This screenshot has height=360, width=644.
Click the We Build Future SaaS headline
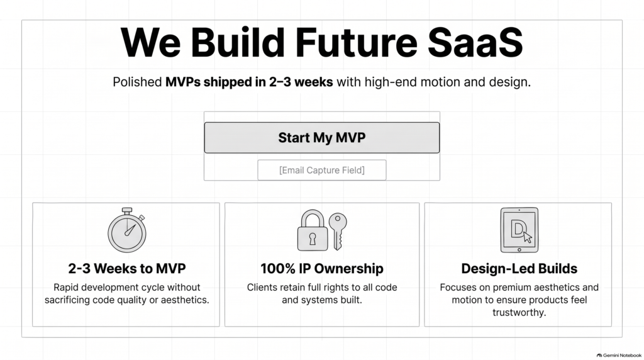pyautogui.click(x=321, y=42)
